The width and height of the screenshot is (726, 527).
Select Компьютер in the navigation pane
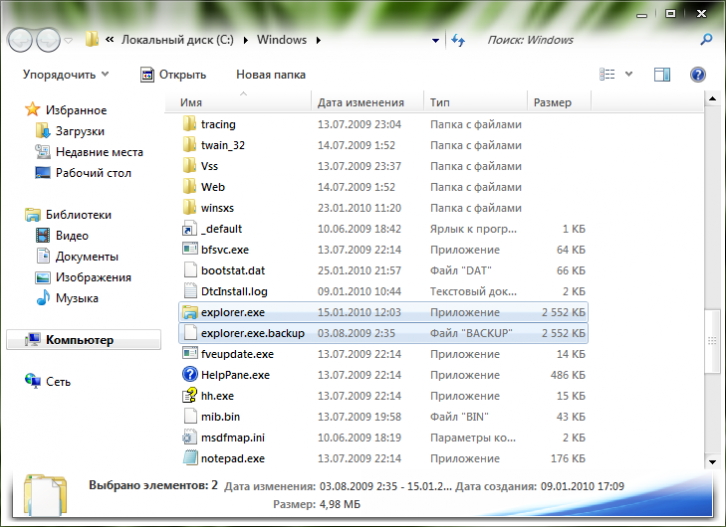coord(79,340)
